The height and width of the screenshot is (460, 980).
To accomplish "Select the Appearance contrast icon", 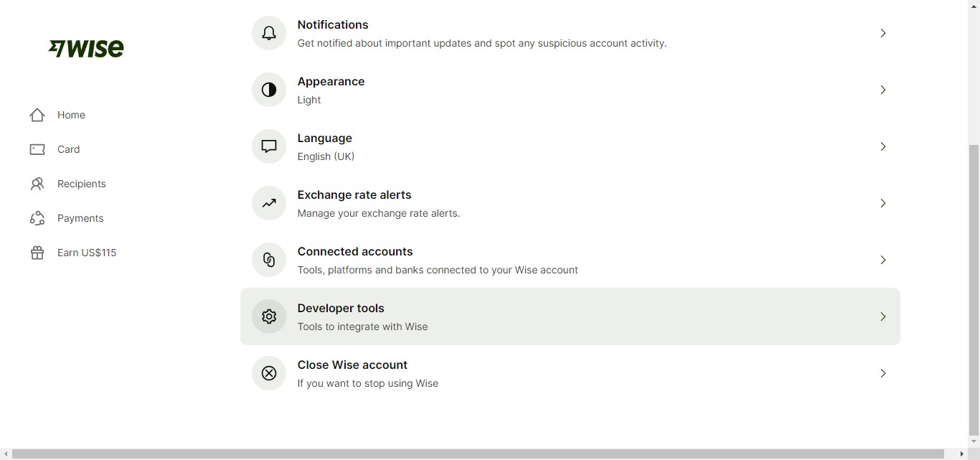I will (x=268, y=90).
